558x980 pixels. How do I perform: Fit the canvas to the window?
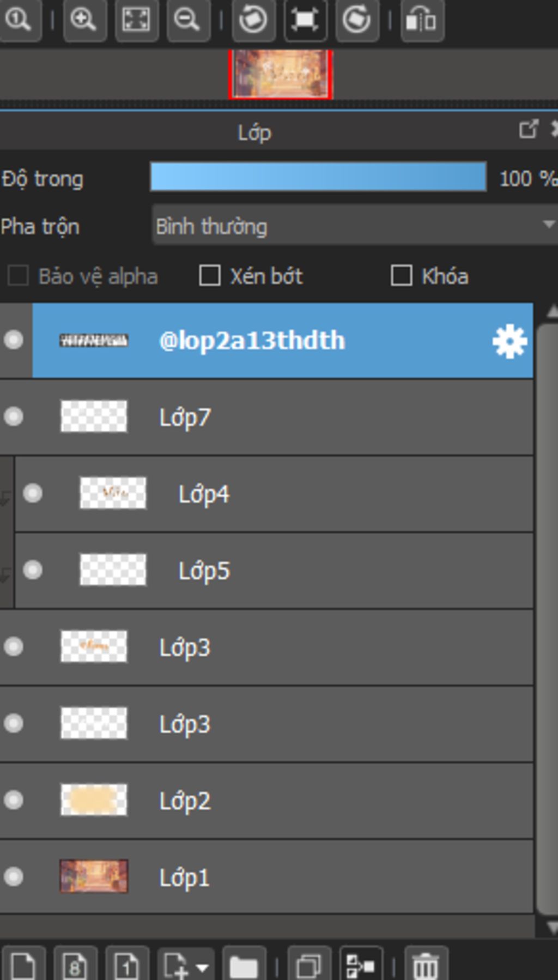coord(136,20)
